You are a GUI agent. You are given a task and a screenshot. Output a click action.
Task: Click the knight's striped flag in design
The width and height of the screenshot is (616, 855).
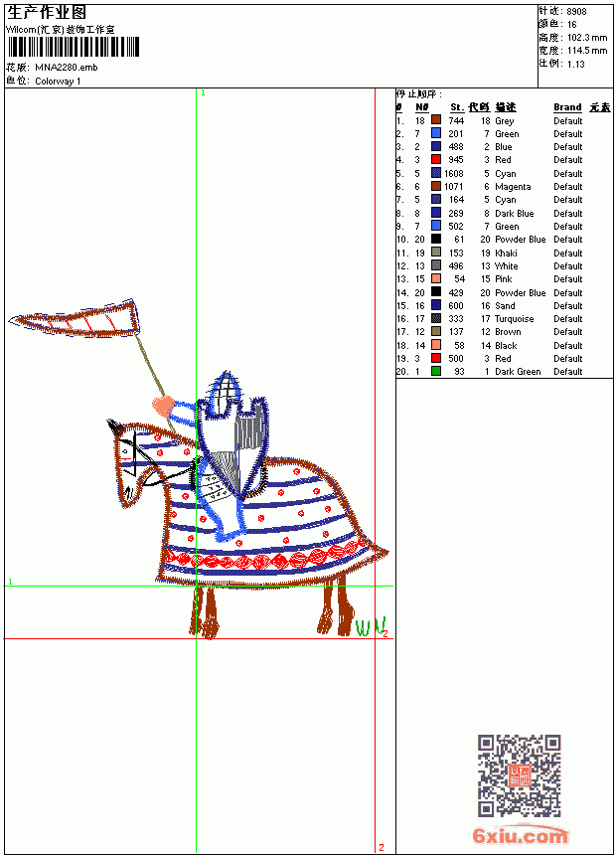[74, 318]
